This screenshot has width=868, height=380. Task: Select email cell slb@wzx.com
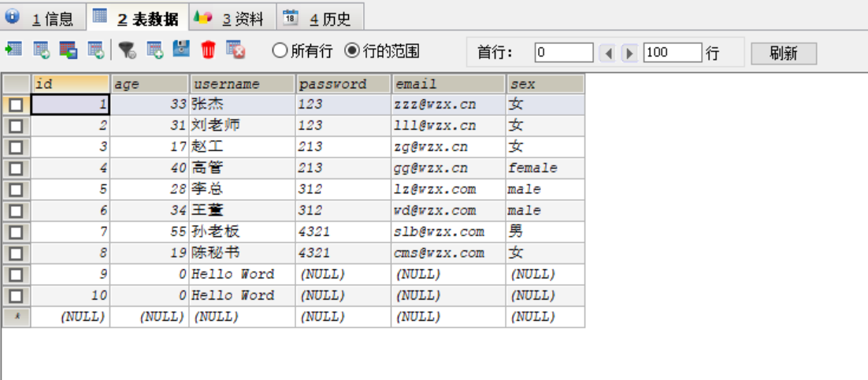pyautogui.click(x=448, y=232)
